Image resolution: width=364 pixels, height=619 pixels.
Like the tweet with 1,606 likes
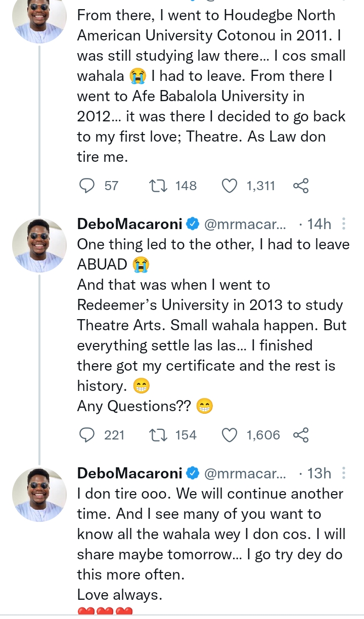[x=230, y=435]
